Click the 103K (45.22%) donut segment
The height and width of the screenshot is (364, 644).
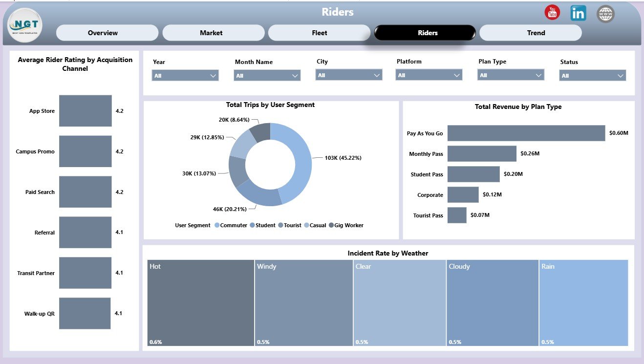click(x=303, y=161)
